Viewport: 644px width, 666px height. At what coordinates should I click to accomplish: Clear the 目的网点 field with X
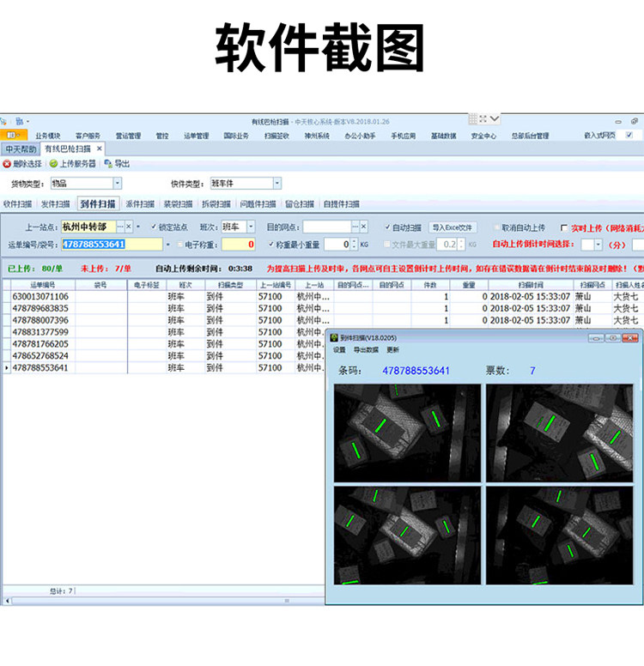coord(364,227)
